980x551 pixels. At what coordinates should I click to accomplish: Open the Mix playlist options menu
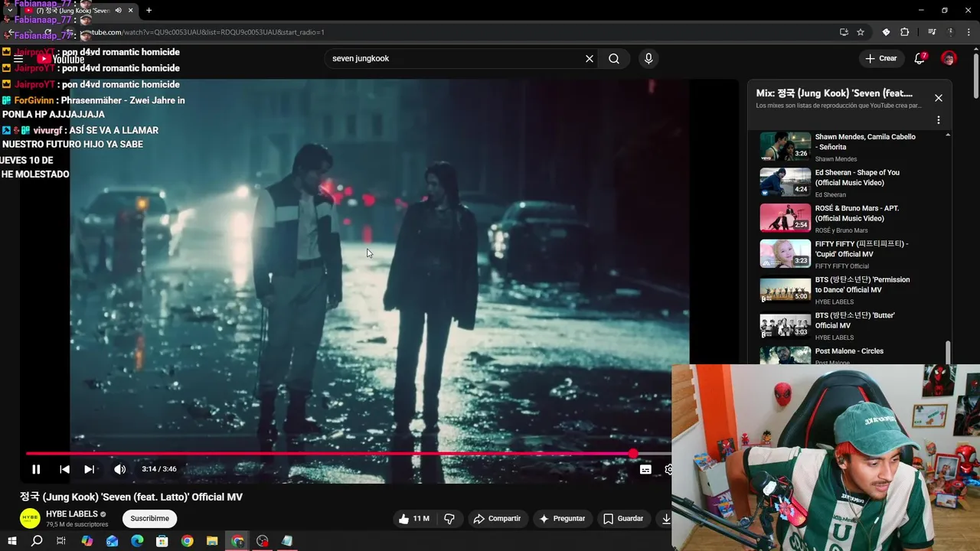pos(939,120)
